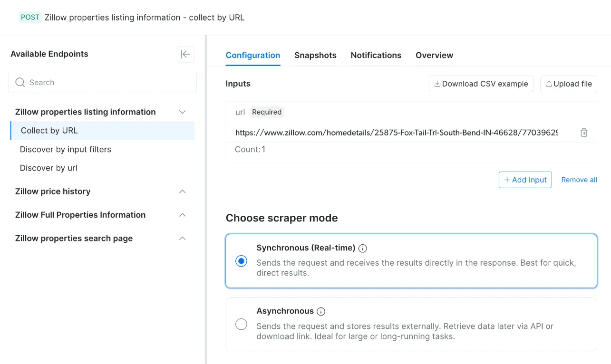Image resolution: width=611 pixels, height=364 pixels.
Task: Click the Zillow price history label
Action: pos(53,192)
